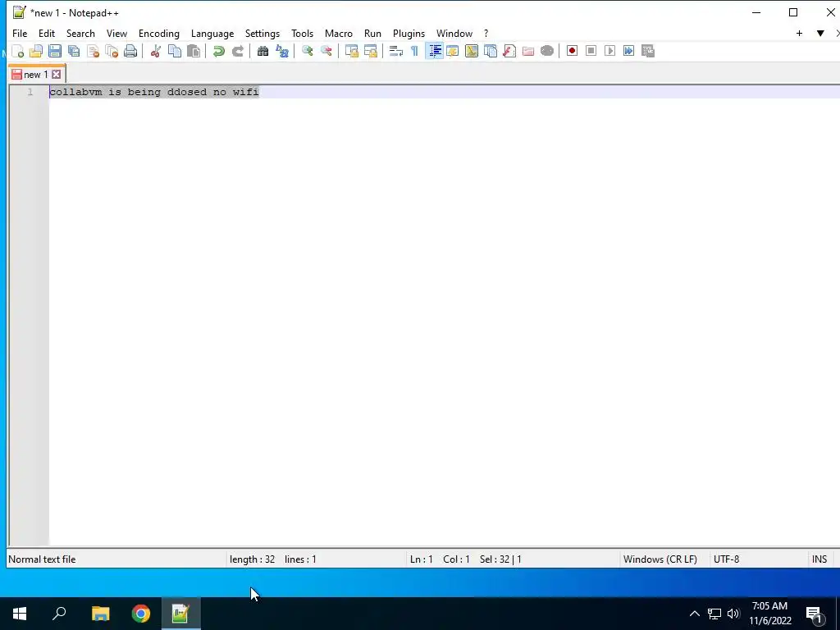
Task: Click line number 1 in the margin
Action: (x=30, y=92)
